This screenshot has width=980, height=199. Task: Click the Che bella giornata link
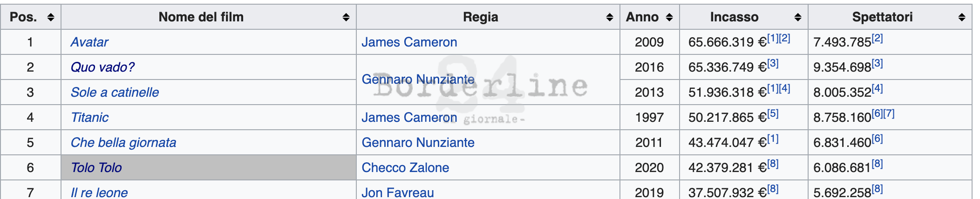pos(123,143)
